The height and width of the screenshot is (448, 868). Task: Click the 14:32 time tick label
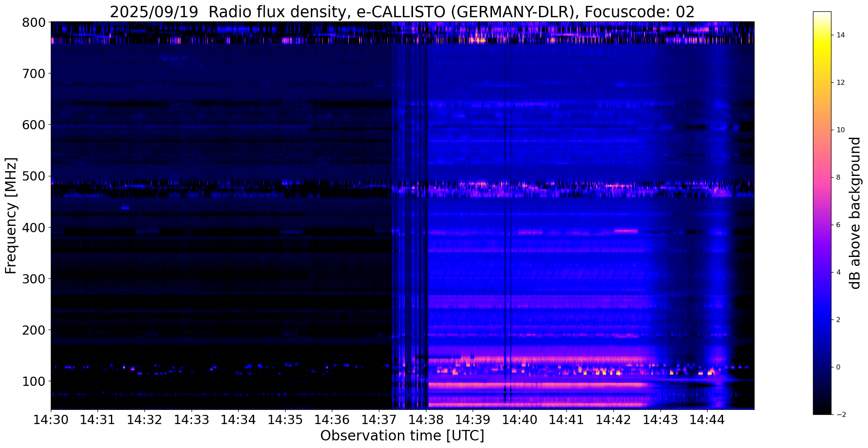point(145,419)
